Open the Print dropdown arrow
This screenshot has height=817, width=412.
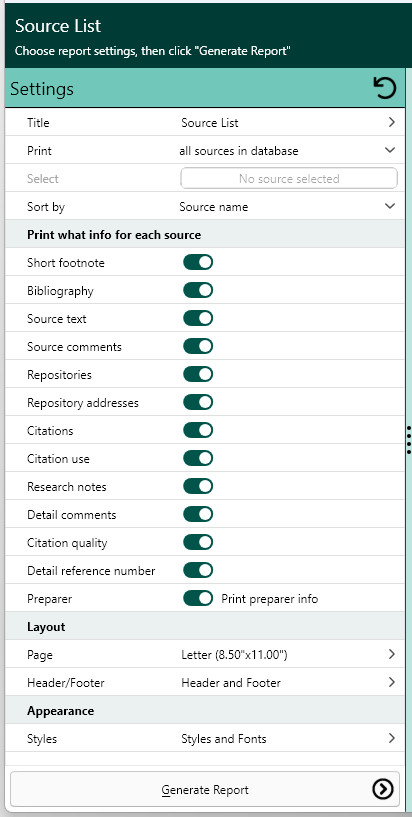(390, 150)
